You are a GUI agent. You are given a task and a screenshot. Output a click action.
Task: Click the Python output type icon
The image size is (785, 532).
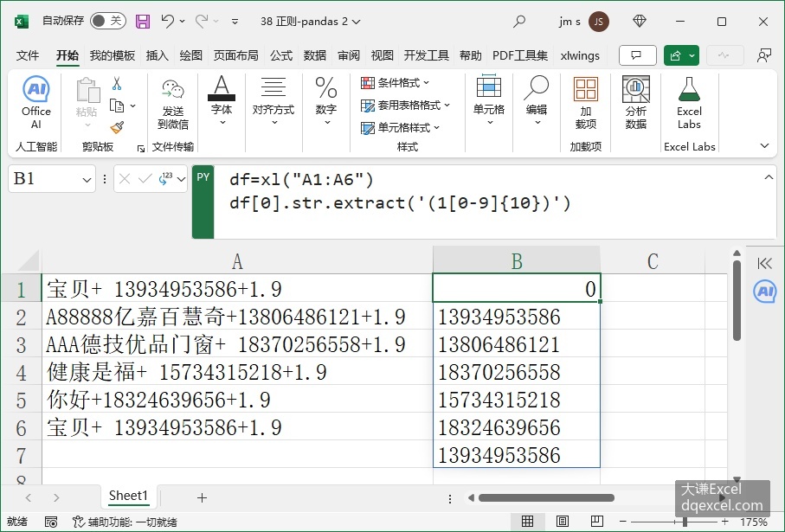pyautogui.click(x=166, y=179)
